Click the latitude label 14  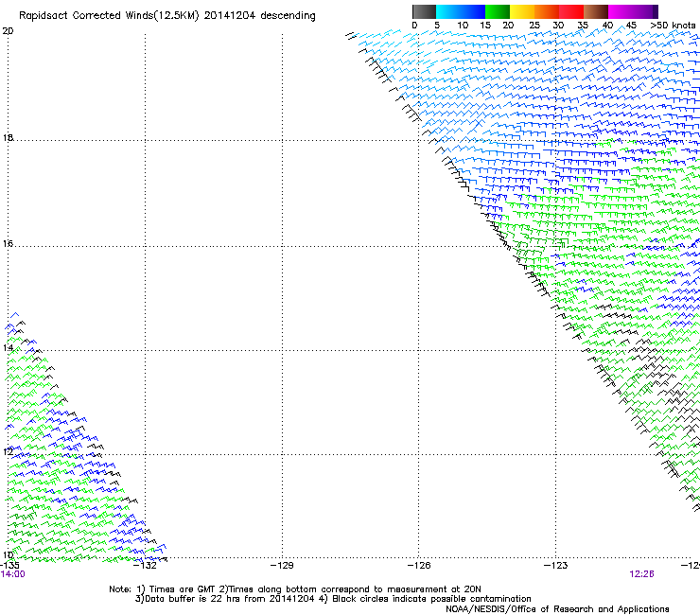(x=8, y=347)
